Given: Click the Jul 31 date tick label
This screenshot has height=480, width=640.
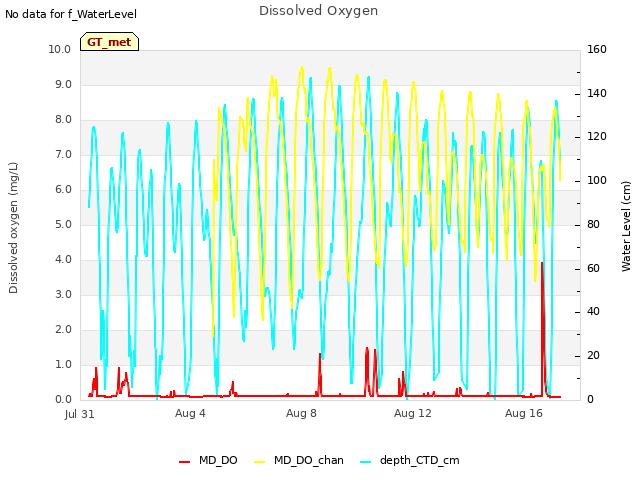Looking at the screenshot, I should tap(80, 414).
